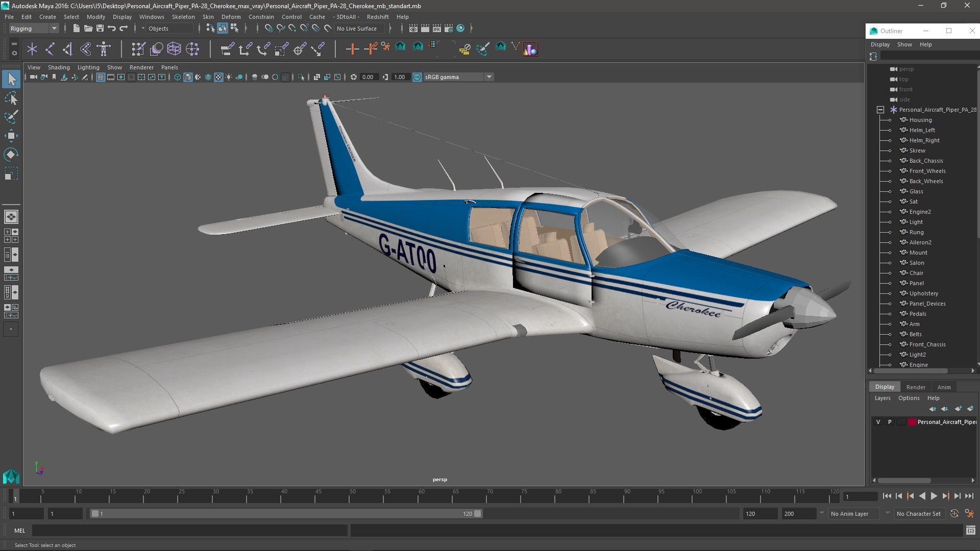Viewport: 980px width, 551px height.
Task: Open the Skeleton menu
Action: tap(183, 17)
